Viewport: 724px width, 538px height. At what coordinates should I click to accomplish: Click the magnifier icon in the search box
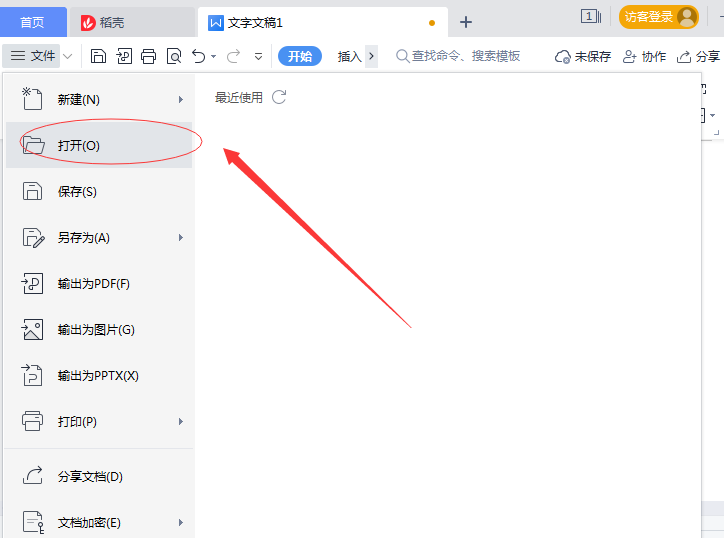[x=403, y=56]
